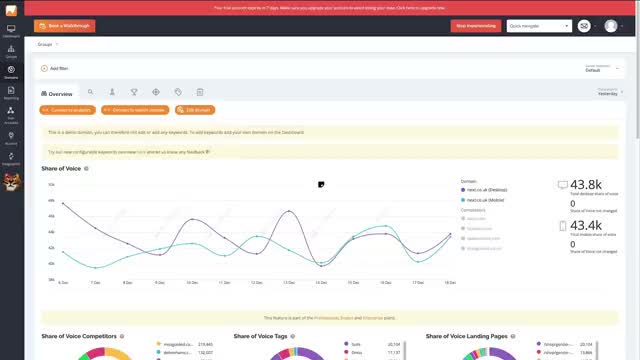Click Book a Walkthrough button

point(65,26)
